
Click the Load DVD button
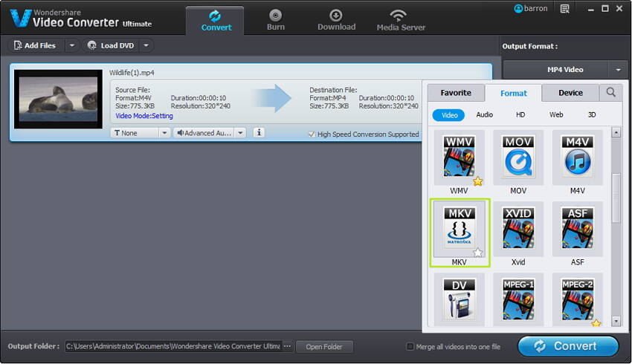click(x=112, y=45)
